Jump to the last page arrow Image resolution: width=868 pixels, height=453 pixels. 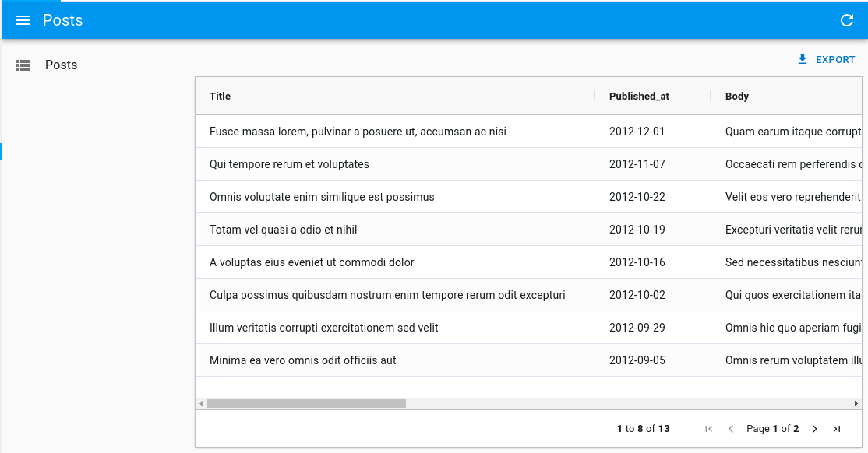[x=837, y=429]
